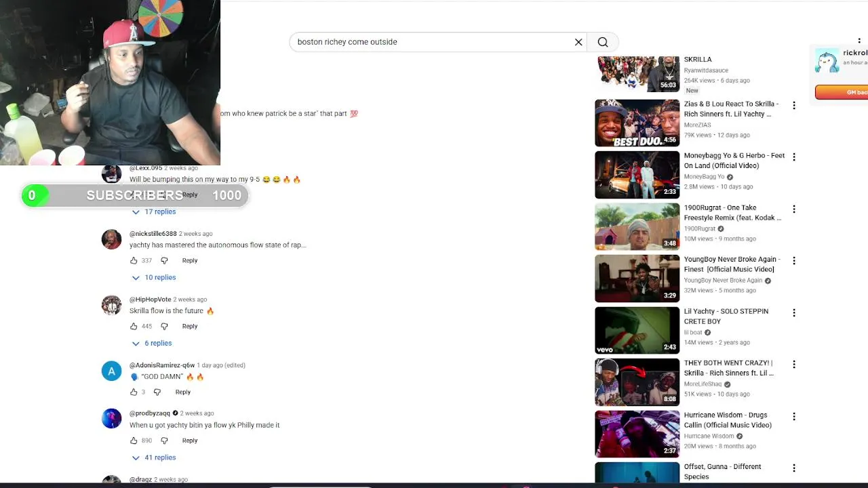
Task: Open @HipHopVote profile avatar
Action: coord(111,305)
